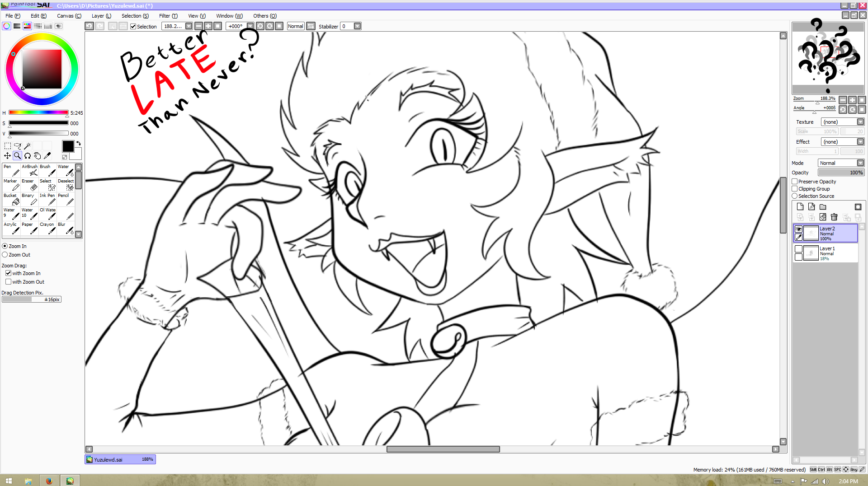Choose the AirBrush tool

click(x=30, y=170)
